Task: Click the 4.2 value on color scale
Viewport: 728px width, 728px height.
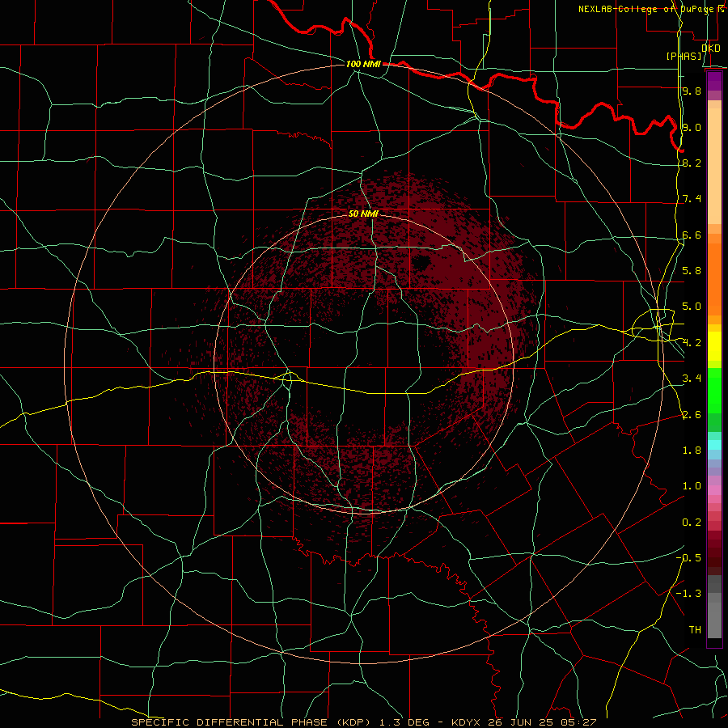Action: coord(692,343)
